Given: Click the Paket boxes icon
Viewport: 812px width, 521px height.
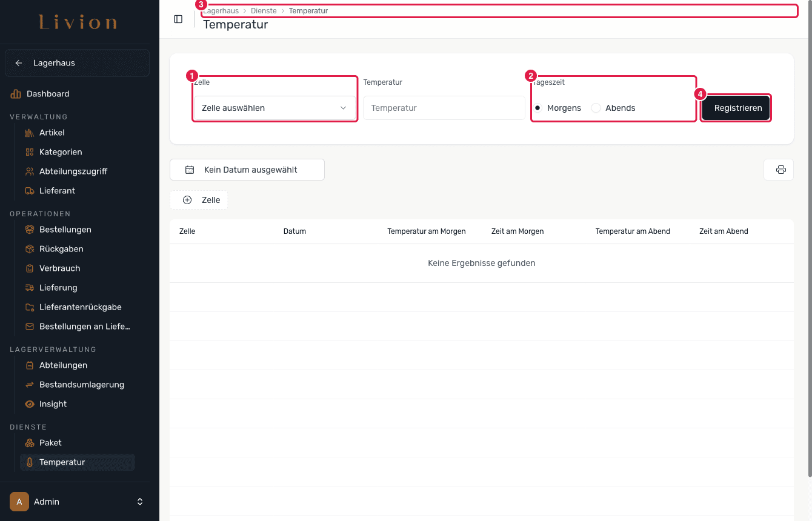Looking at the screenshot, I should [x=30, y=443].
